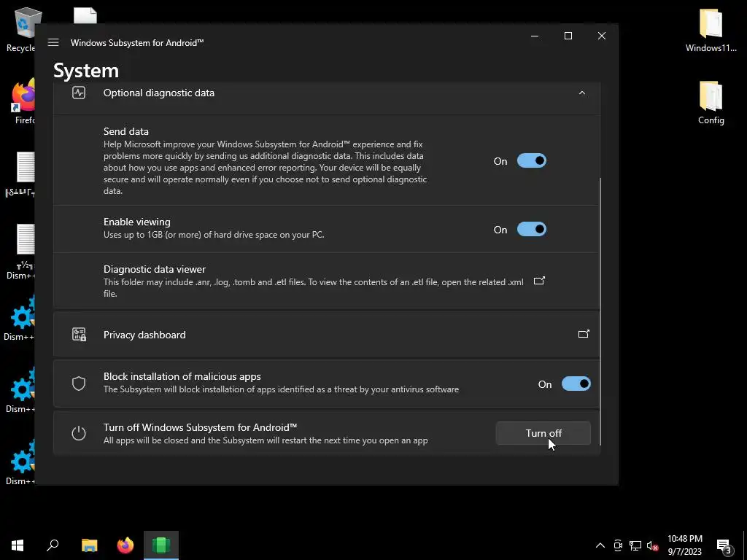Click the Send data heading
Screen dimensions: 747x560
point(125,131)
